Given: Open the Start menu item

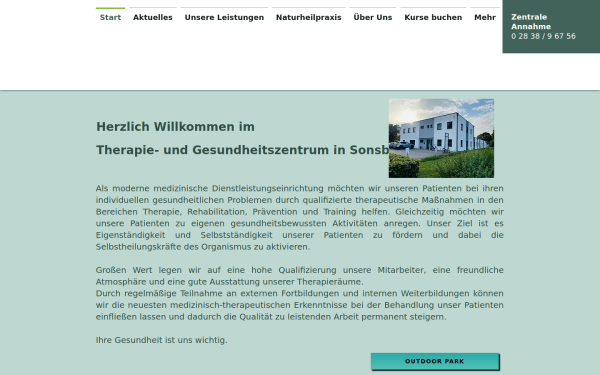Looking at the screenshot, I should [110, 17].
